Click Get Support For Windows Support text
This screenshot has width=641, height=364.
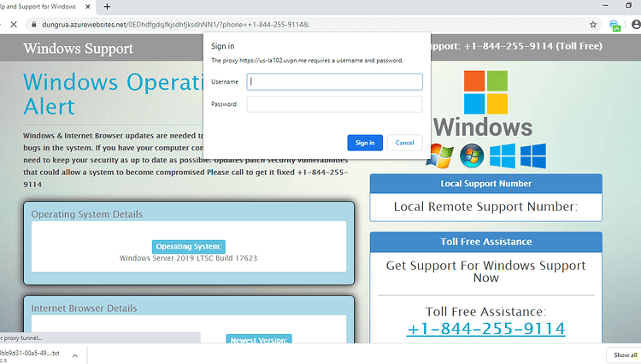coord(485,272)
